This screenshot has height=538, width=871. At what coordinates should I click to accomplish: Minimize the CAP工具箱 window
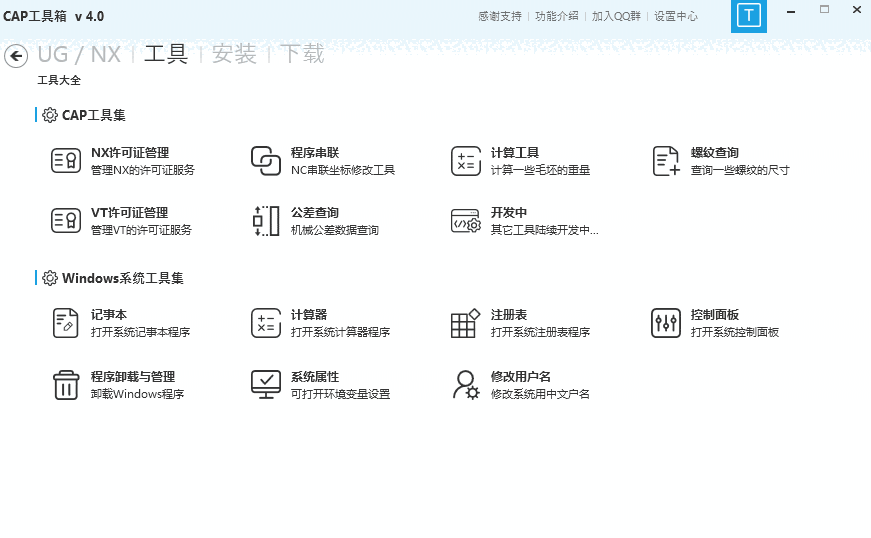pyautogui.click(x=791, y=11)
